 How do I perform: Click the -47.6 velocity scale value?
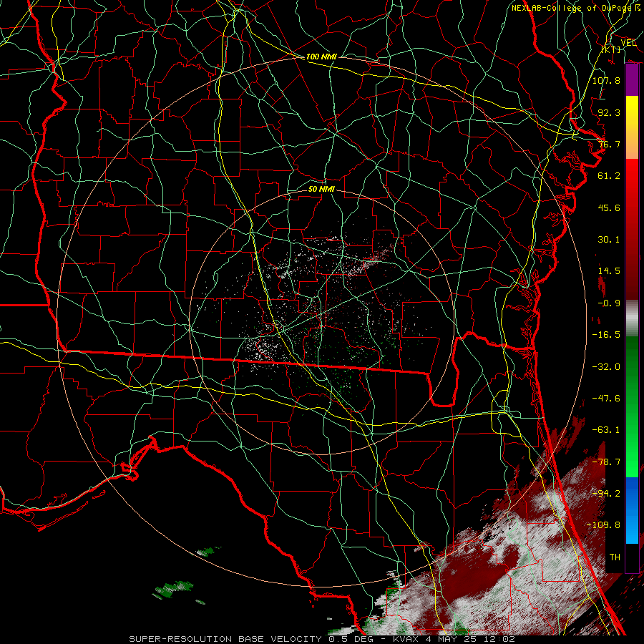(x=606, y=399)
